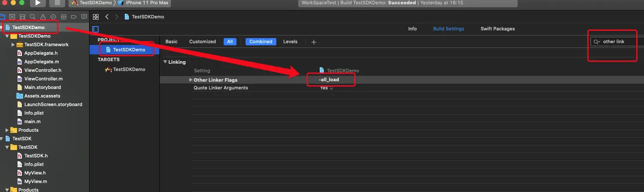
Task: Switch to the Info tab
Action: [412, 29]
